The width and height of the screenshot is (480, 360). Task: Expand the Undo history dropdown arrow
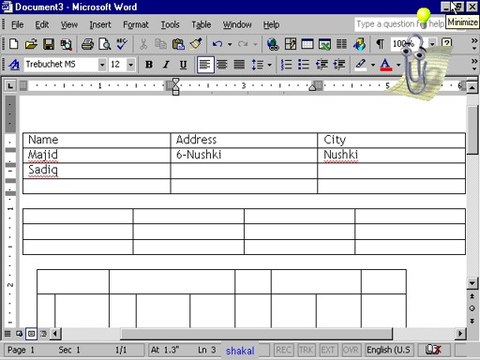pyautogui.click(x=230, y=44)
